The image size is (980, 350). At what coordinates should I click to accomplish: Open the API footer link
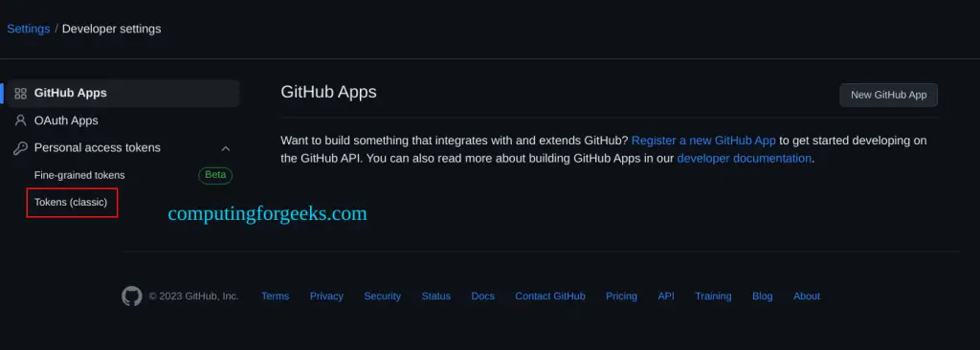coord(666,296)
